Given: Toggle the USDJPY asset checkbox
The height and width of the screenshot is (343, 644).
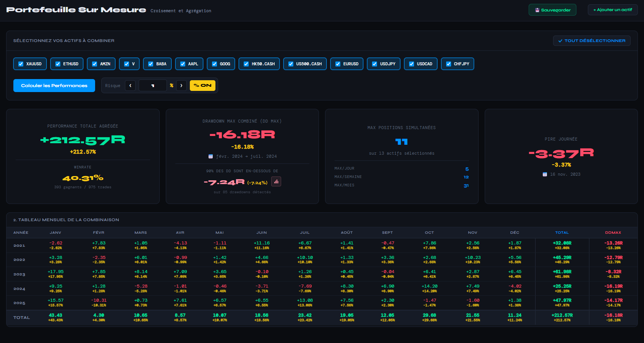Looking at the screenshot, I should point(374,64).
